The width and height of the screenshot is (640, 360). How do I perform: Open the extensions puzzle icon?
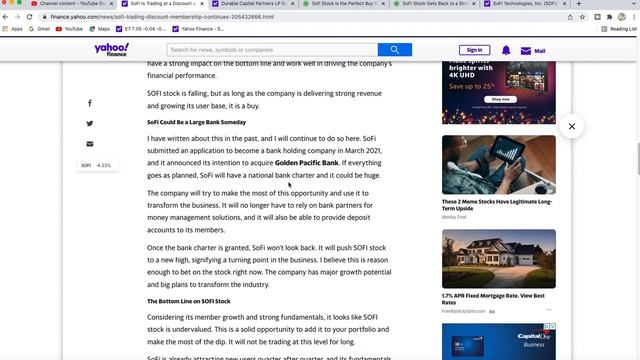pos(609,17)
